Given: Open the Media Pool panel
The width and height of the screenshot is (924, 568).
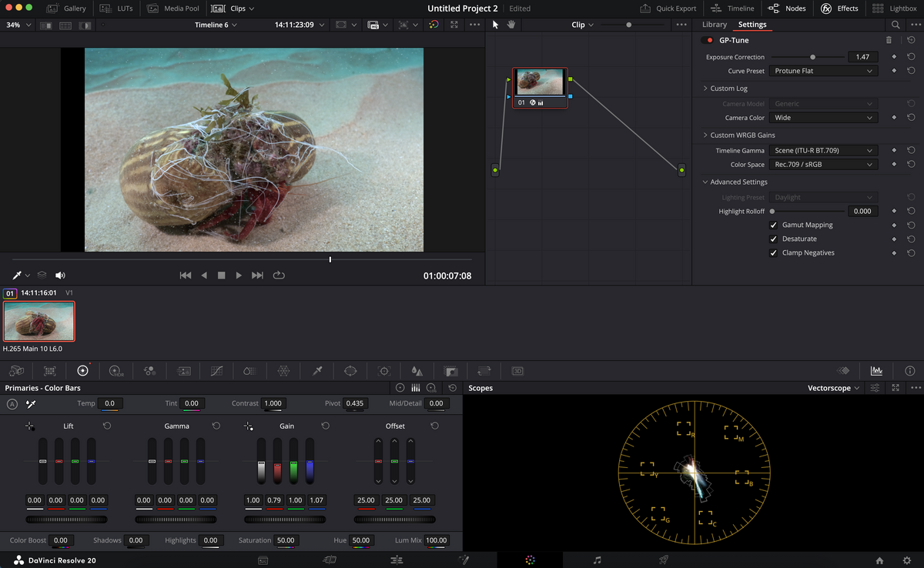Looking at the screenshot, I should (172, 8).
